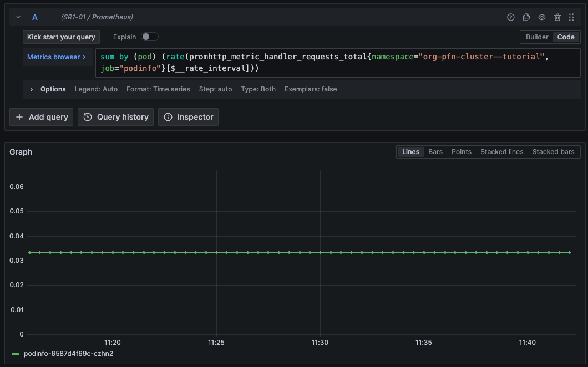Click the 11:35 time axis label

424,342
